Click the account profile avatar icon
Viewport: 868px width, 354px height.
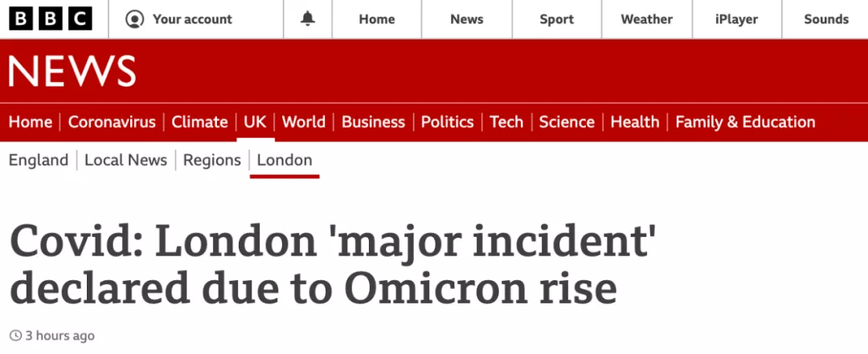pyautogui.click(x=134, y=19)
